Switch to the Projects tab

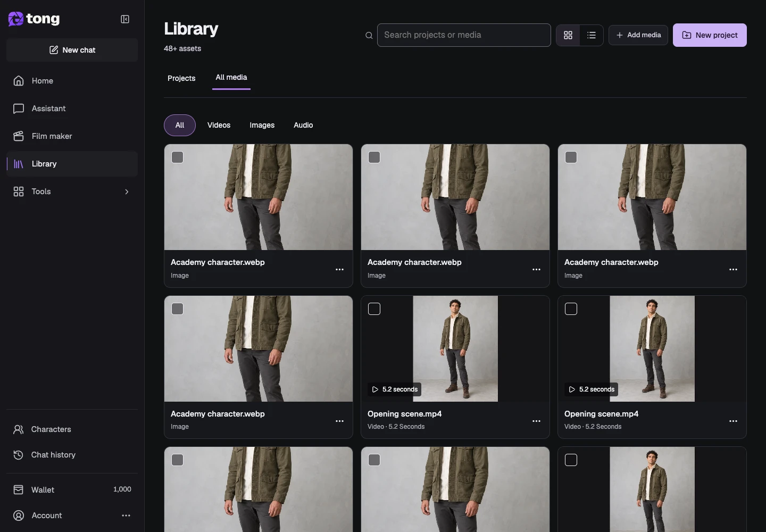[181, 78]
